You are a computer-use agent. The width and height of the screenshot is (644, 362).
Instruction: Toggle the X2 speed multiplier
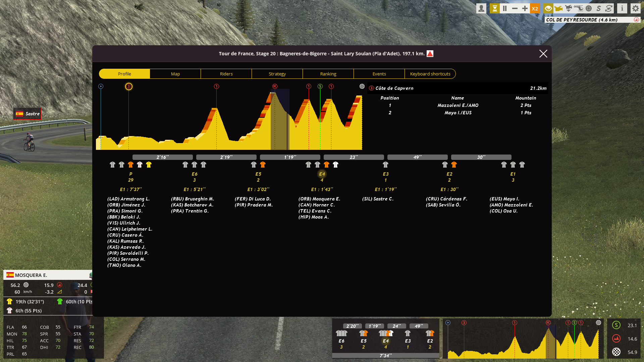[x=535, y=9]
